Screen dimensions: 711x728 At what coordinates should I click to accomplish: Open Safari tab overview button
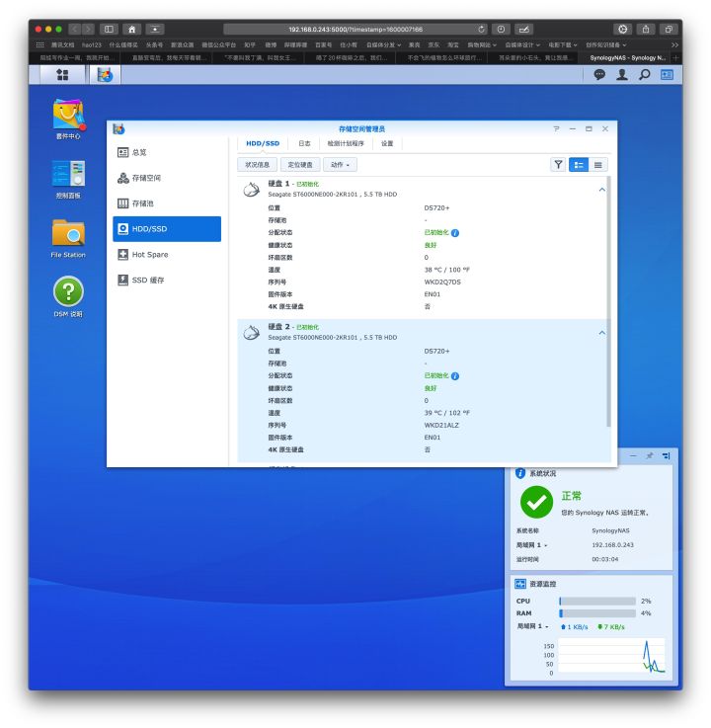click(x=669, y=29)
